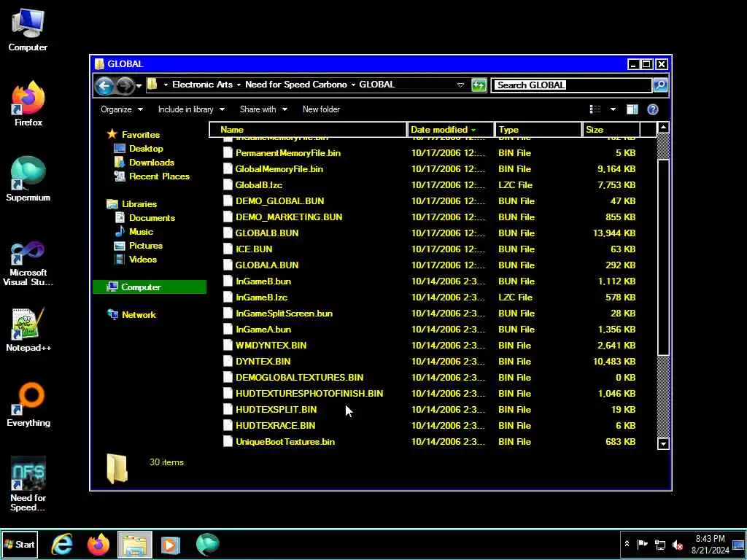Open the Share with menu
747x560 pixels.
tap(263, 109)
